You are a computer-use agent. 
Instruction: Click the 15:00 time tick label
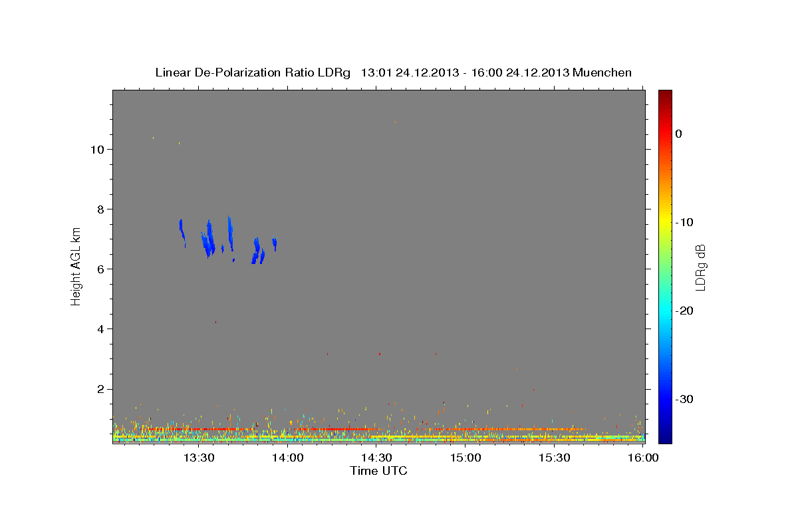click(465, 458)
